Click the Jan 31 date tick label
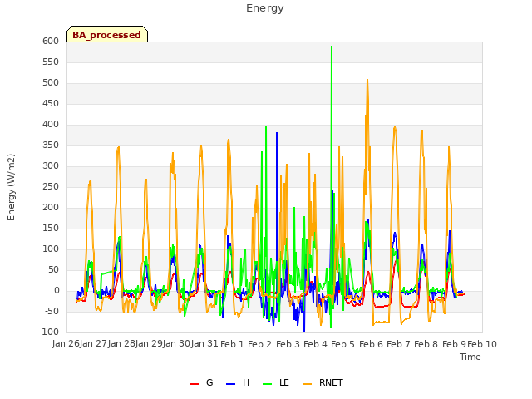The height and width of the screenshot is (399, 532). 204,344
